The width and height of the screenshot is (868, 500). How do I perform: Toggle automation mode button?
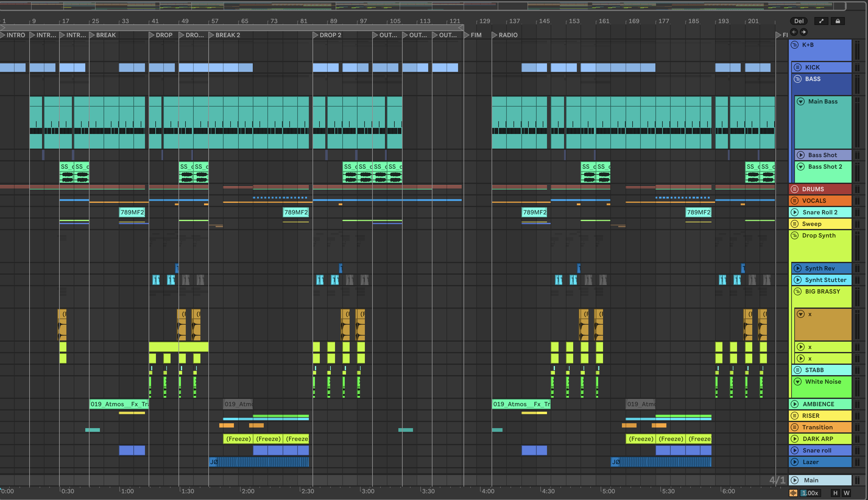(821, 21)
